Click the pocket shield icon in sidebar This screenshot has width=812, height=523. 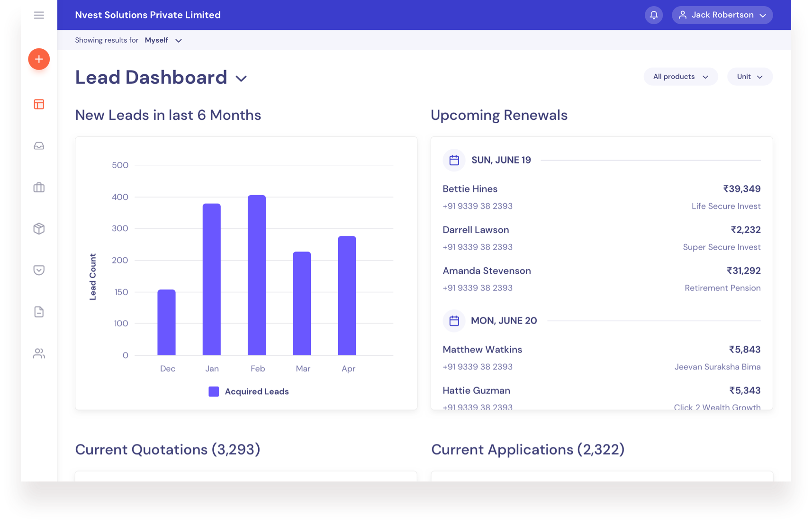point(39,270)
